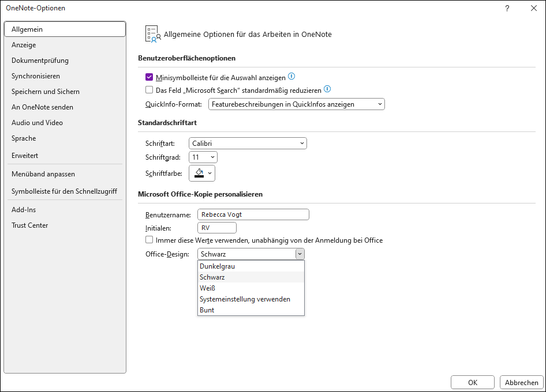Click the font color bucket icon
546x392 pixels.
tap(199, 173)
